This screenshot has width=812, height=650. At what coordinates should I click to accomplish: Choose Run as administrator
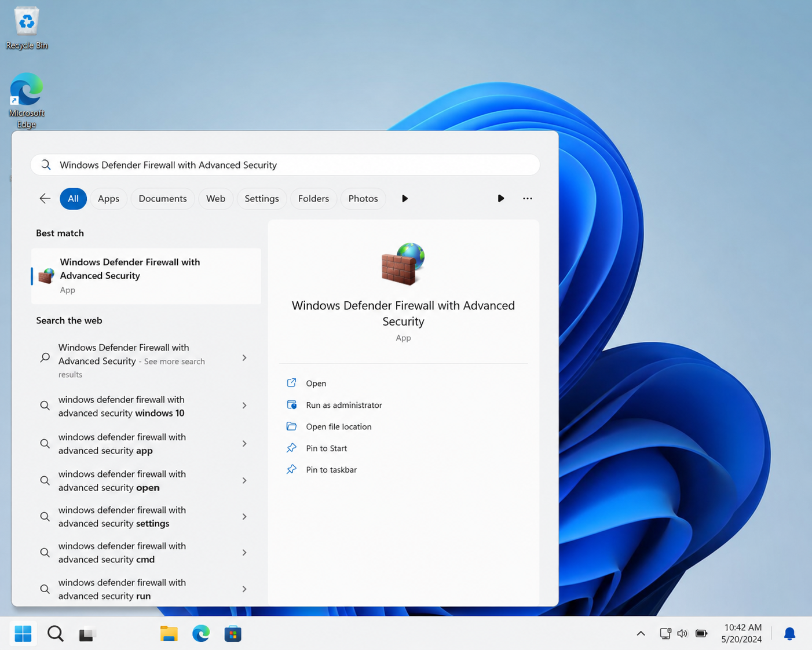(x=344, y=405)
